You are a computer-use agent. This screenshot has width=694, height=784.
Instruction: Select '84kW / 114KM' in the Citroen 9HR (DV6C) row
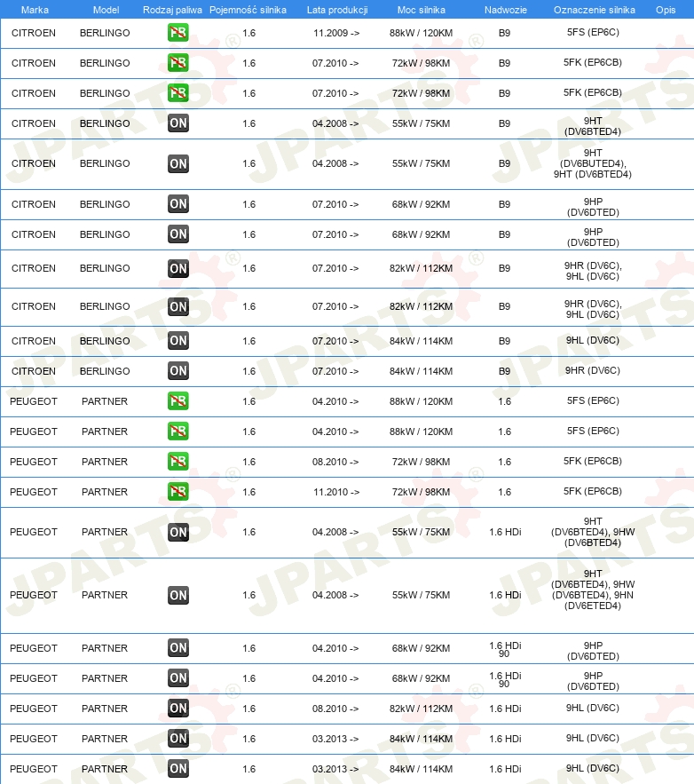[422, 371]
